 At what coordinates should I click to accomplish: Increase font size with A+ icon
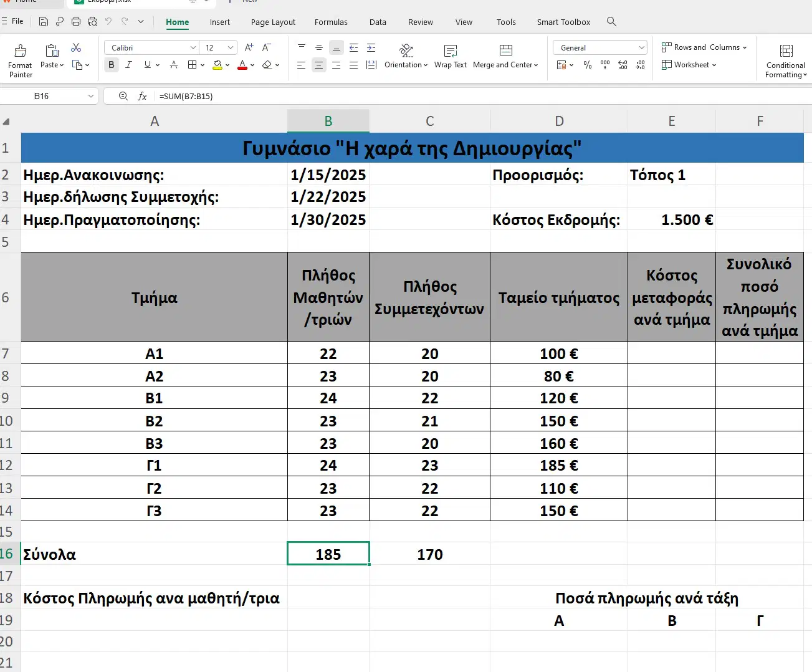(249, 47)
